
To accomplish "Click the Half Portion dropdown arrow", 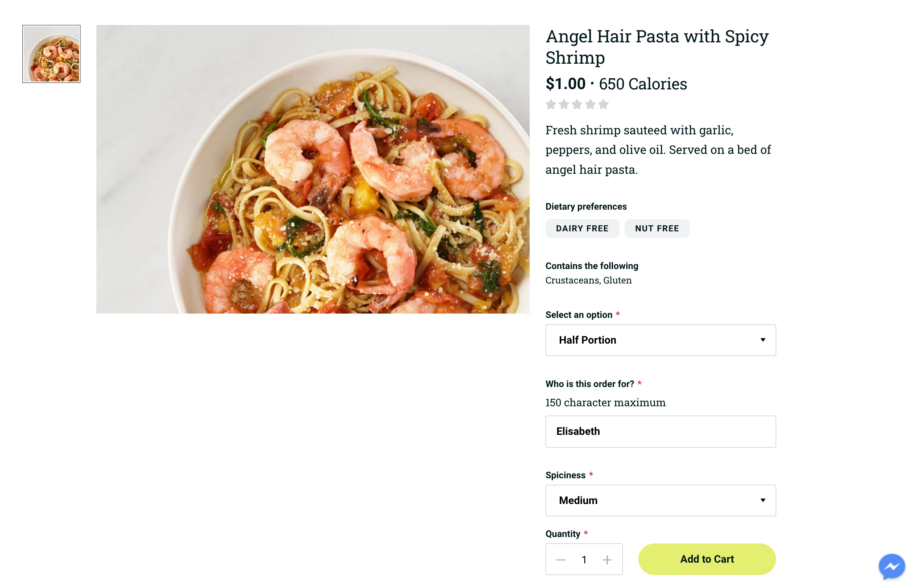I will pyautogui.click(x=763, y=340).
